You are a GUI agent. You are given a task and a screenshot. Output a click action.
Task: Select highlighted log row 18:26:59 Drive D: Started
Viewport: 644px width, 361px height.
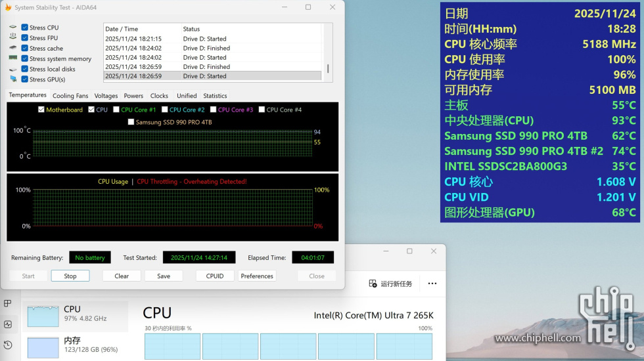point(212,76)
